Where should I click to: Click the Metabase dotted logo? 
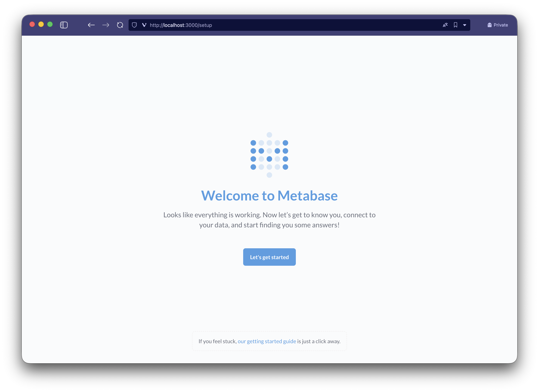269,155
